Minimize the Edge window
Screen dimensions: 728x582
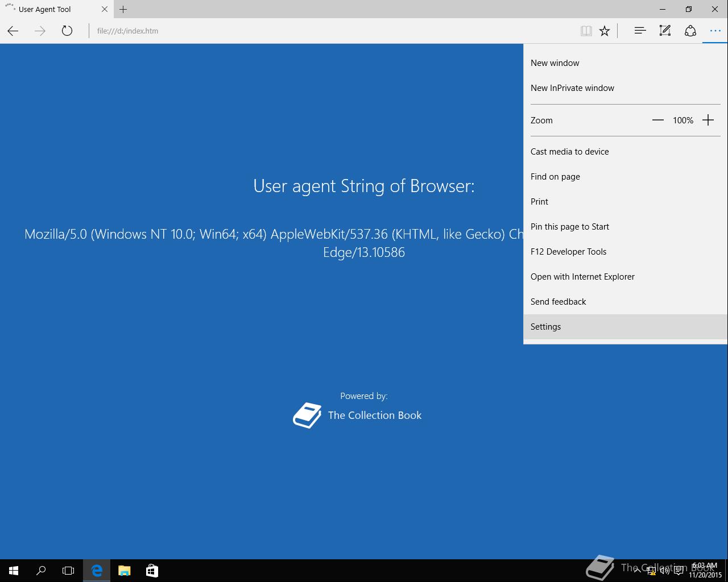pos(663,9)
